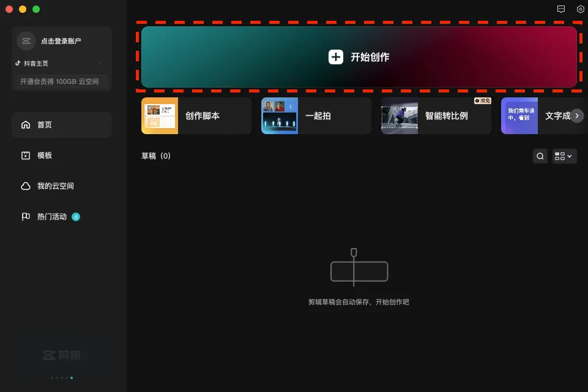Open the 智能转比例 card
Image resolution: width=588 pixels, height=392 pixels.
[x=436, y=116]
